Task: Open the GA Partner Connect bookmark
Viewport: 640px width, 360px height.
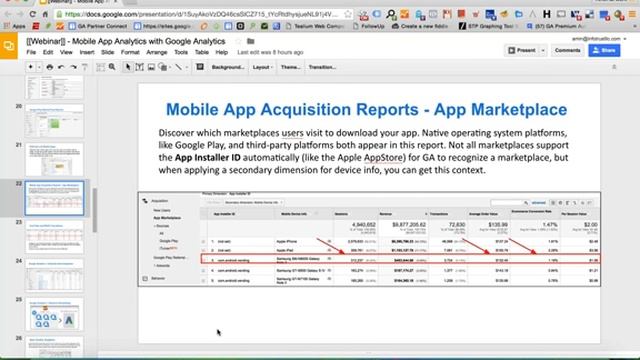Action: [x=98, y=26]
